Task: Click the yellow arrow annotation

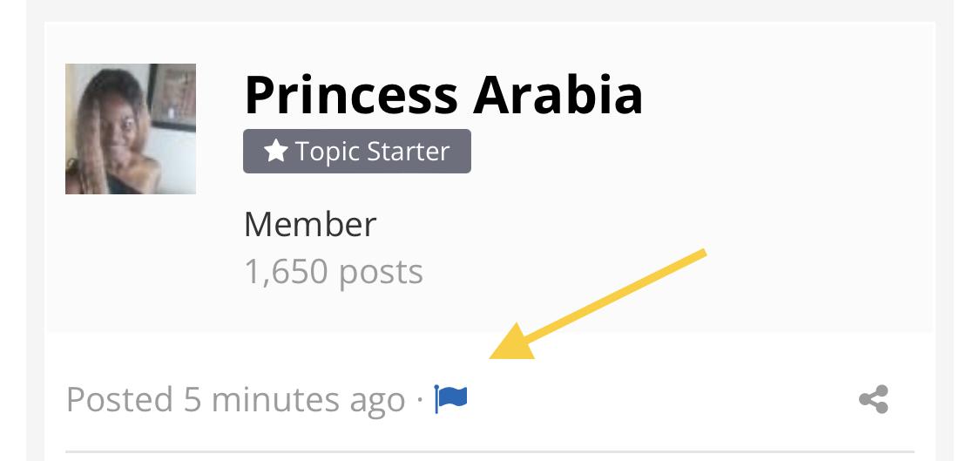Action: click(597, 305)
